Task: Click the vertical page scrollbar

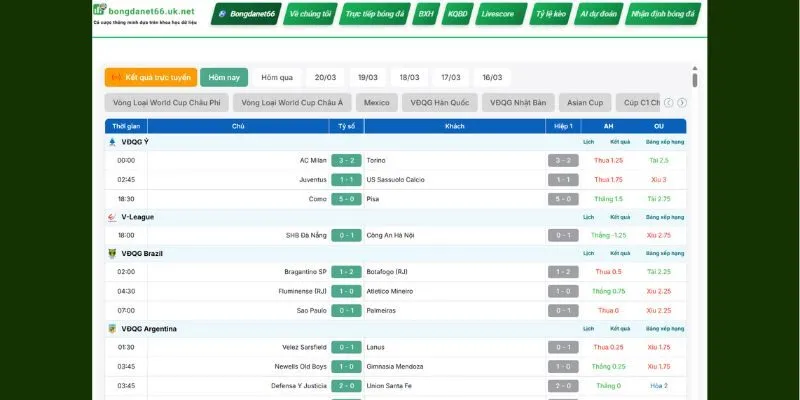Action: [x=694, y=80]
